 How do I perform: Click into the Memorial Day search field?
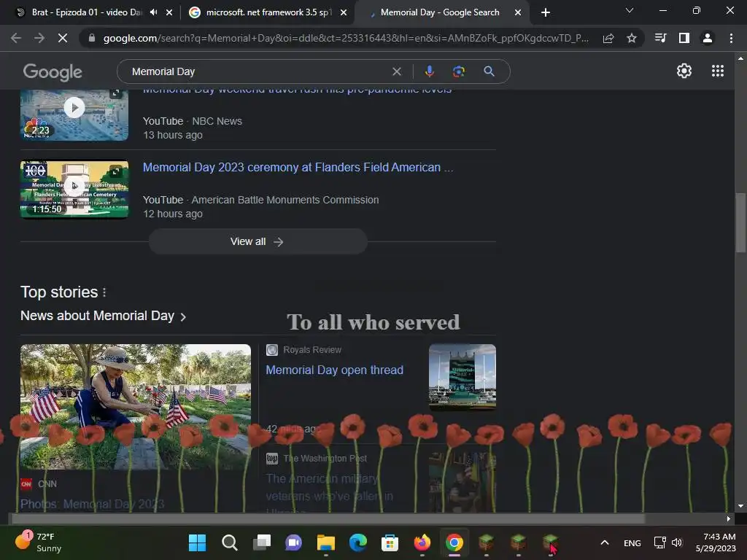pos(258,71)
